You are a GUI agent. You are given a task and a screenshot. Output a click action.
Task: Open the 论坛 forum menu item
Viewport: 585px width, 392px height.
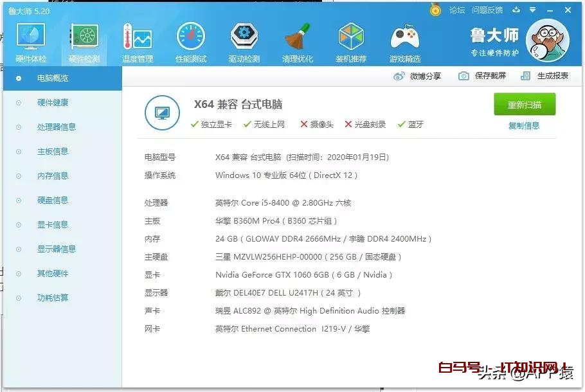tap(458, 10)
